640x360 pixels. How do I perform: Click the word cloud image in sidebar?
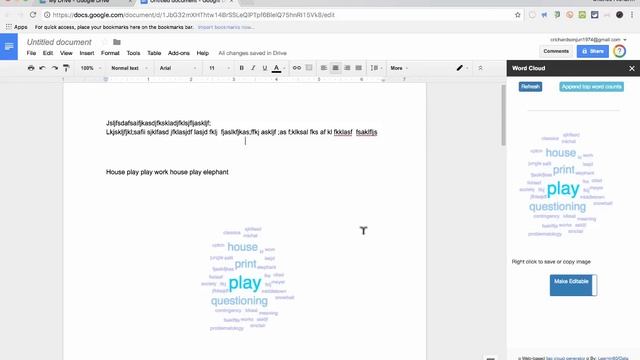(565, 184)
